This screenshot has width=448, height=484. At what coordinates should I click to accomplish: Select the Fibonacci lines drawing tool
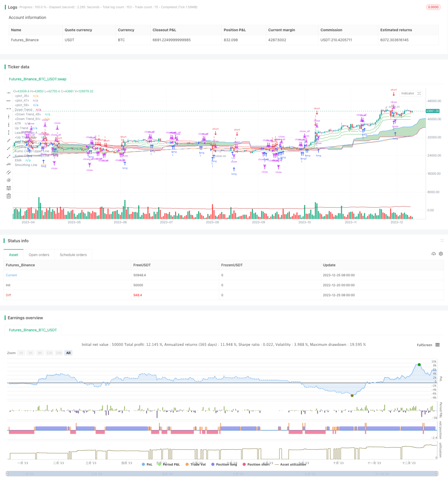(9, 188)
